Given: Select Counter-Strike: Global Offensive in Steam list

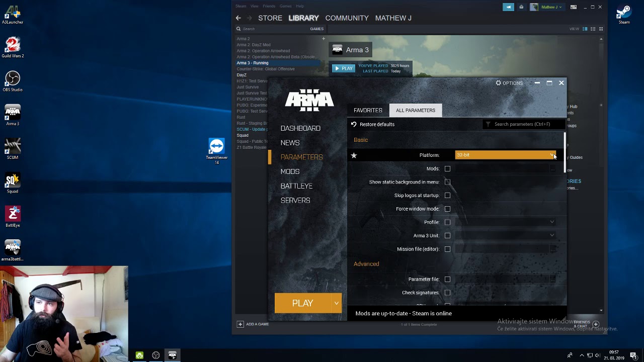Looking at the screenshot, I should click(266, 69).
